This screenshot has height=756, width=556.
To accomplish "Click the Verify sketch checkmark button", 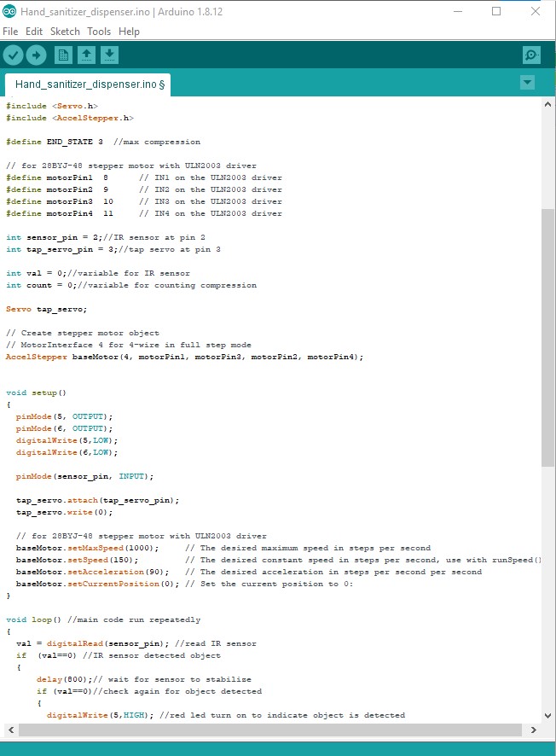I will pyautogui.click(x=13, y=55).
